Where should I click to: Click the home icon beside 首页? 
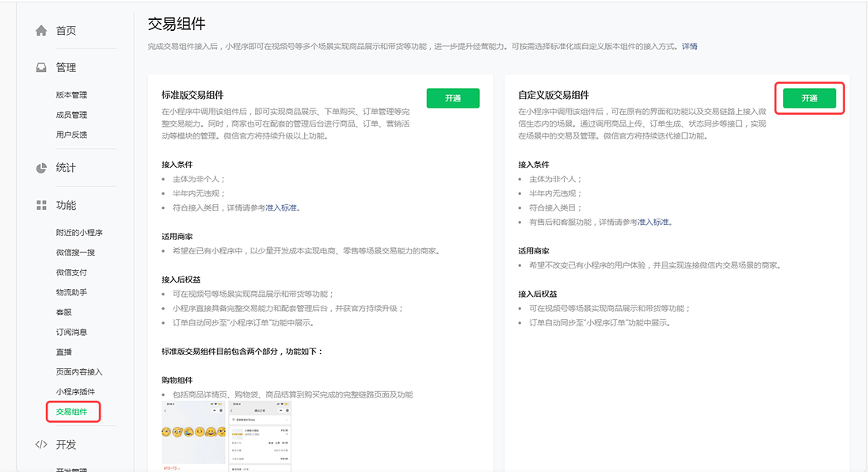coord(41,30)
